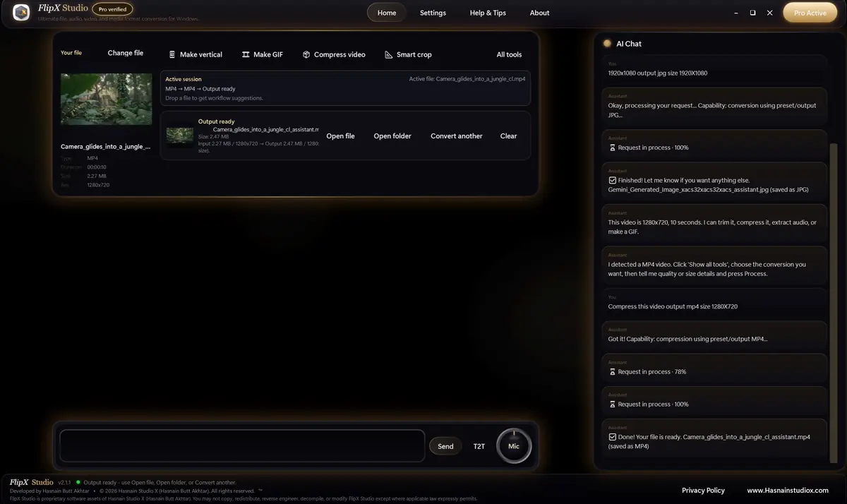
Task: Click the glowing AI Chat orb icon
Action: click(x=607, y=44)
